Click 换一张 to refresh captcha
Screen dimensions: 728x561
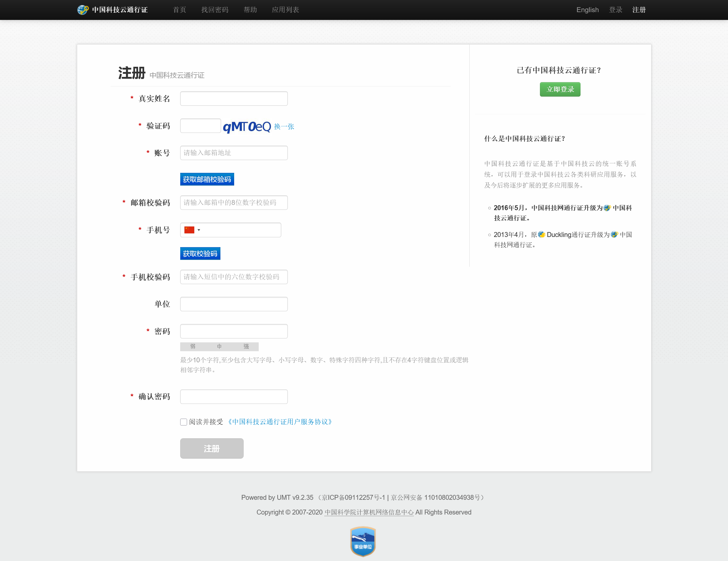click(x=284, y=126)
